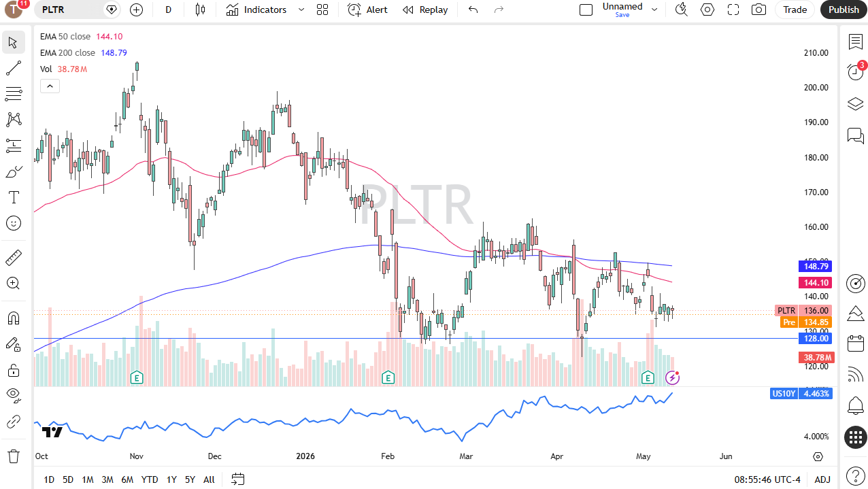
Task: Open forecasting and measurement tools
Action: click(13, 146)
